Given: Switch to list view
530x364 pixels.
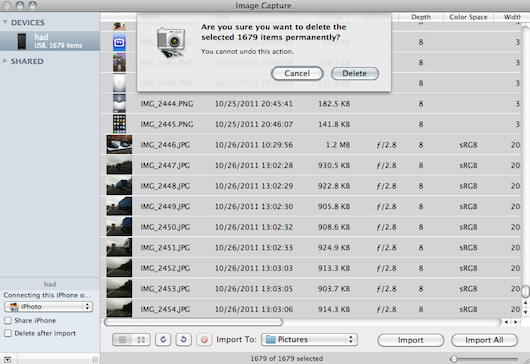Looking at the screenshot, I should pyautogui.click(x=122, y=340).
